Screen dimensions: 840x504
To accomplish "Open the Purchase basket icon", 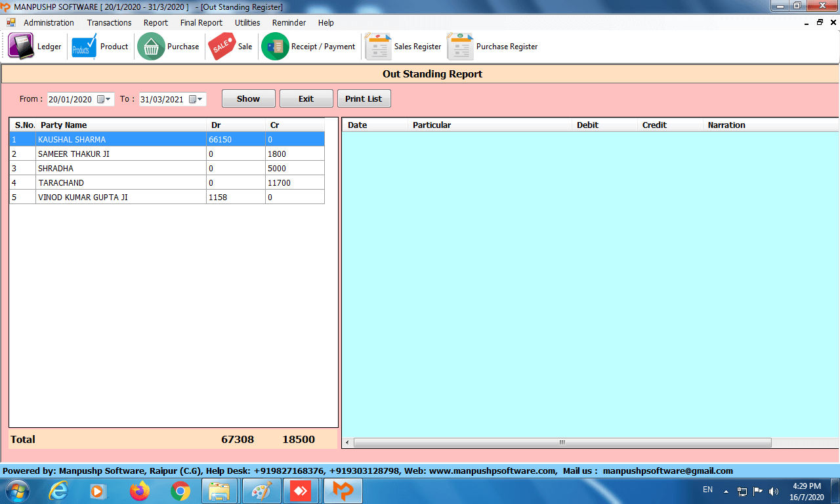I will pyautogui.click(x=151, y=47).
